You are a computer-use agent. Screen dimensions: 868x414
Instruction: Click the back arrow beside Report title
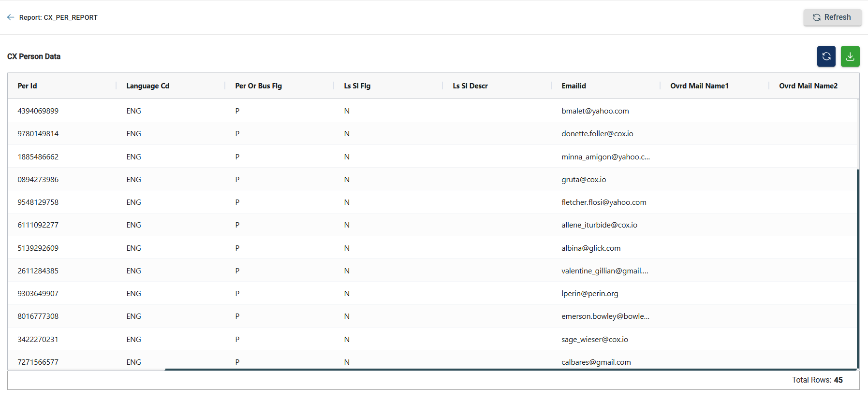[11, 17]
